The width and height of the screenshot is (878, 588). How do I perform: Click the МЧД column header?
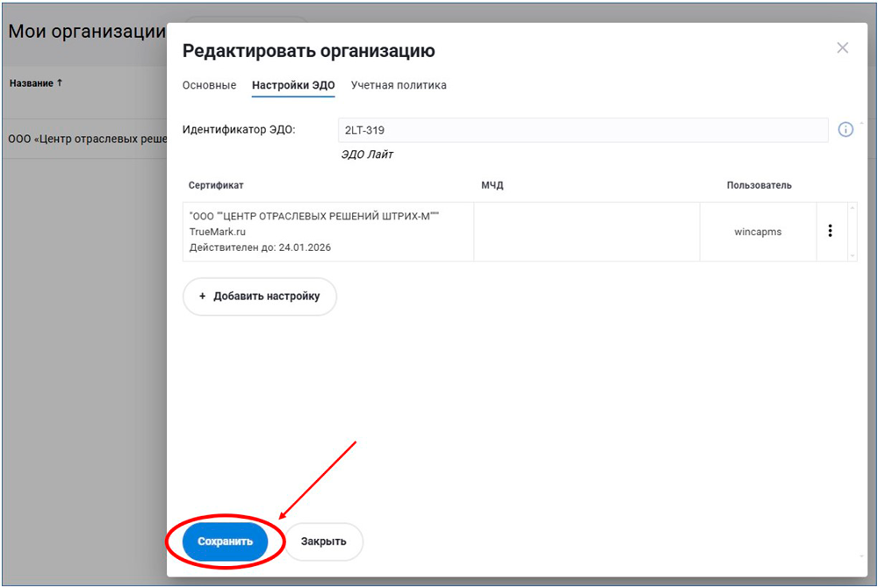click(x=492, y=185)
